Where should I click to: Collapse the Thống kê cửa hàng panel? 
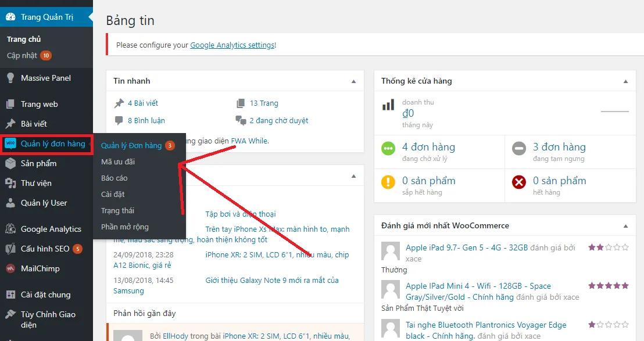(625, 81)
